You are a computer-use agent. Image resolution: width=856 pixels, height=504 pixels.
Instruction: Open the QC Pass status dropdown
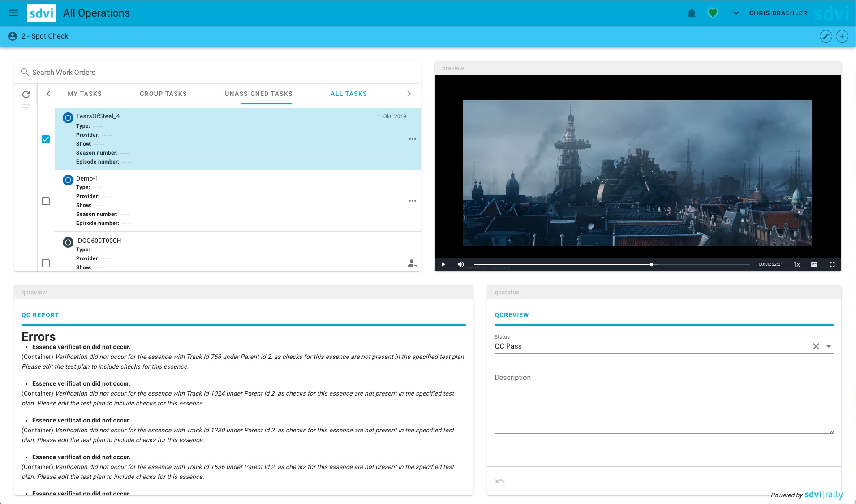click(828, 346)
